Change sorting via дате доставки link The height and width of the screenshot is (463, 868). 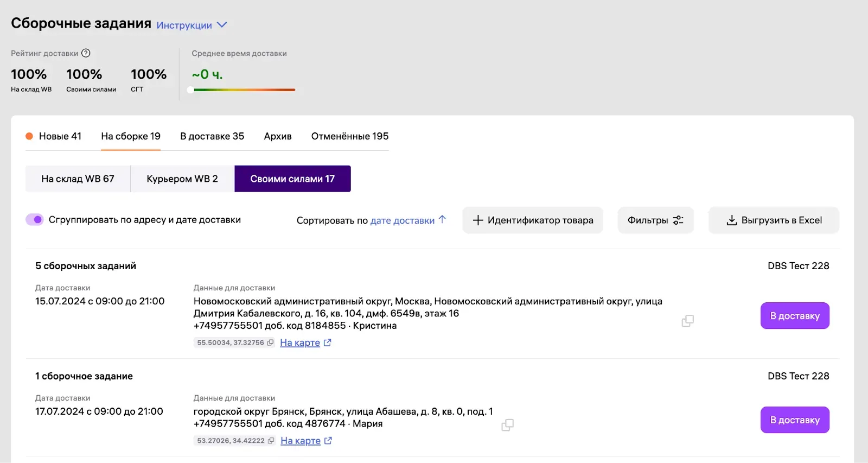pos(403,220)
